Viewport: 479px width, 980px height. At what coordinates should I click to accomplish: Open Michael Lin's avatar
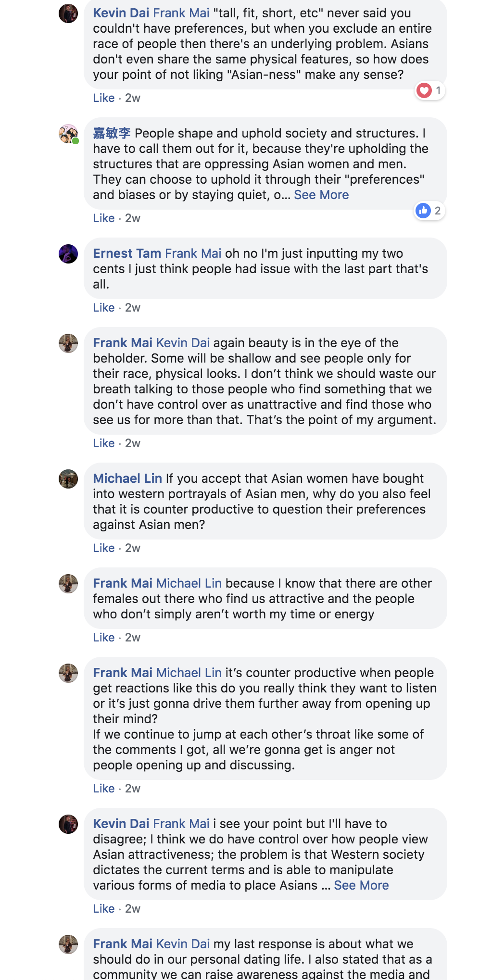(68, 478)
